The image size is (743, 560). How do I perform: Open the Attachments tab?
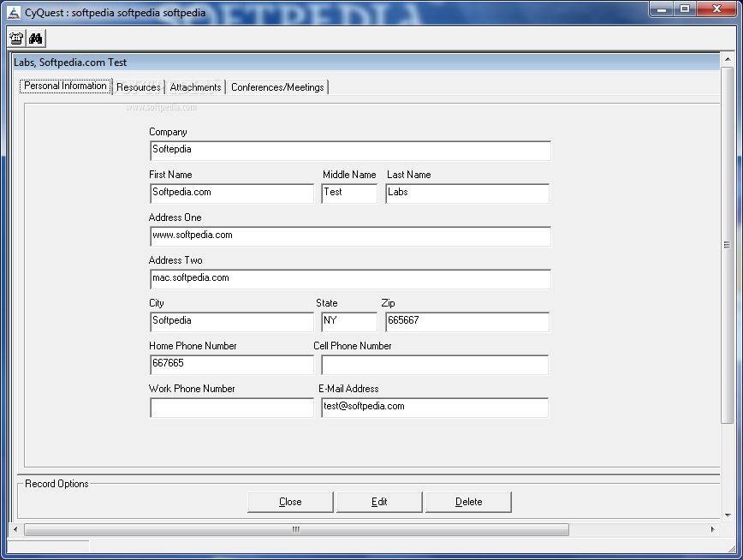pyautogui.click(x=195, y=87)
